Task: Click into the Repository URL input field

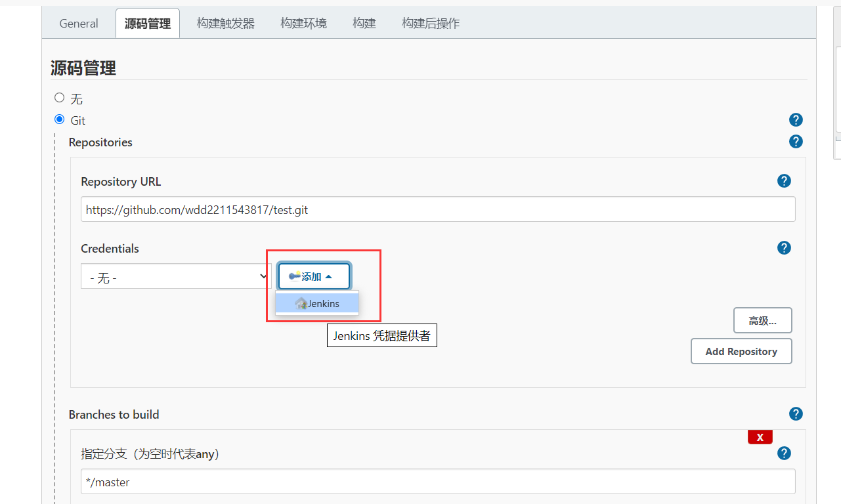Action: pos(438,209)
